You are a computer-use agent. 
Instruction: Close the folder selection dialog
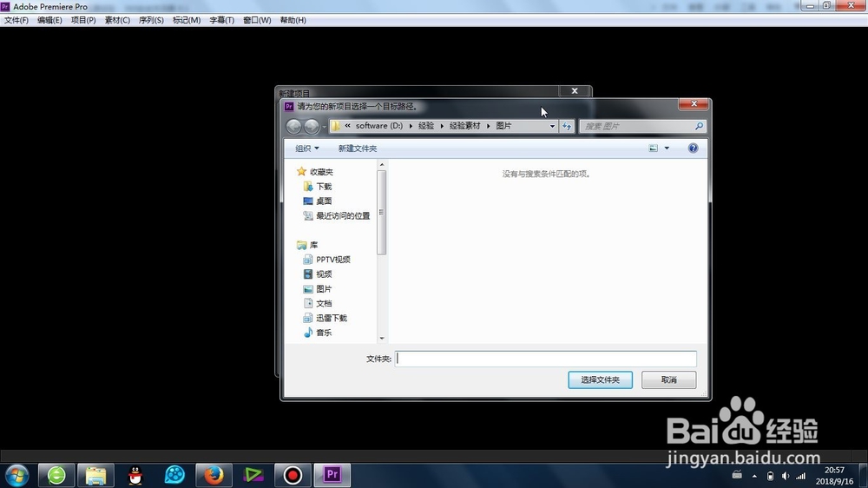[693, 104]
